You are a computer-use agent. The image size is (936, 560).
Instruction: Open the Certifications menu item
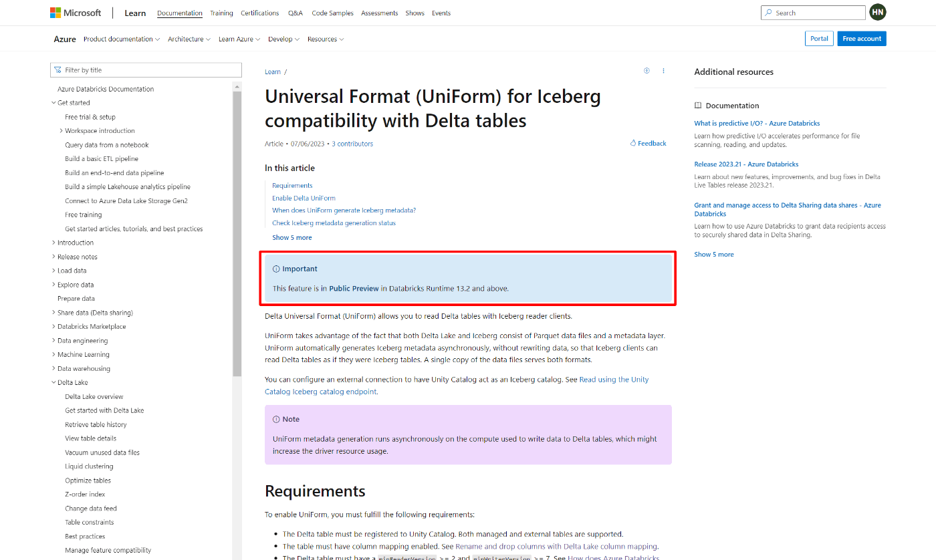coord(259,12)
